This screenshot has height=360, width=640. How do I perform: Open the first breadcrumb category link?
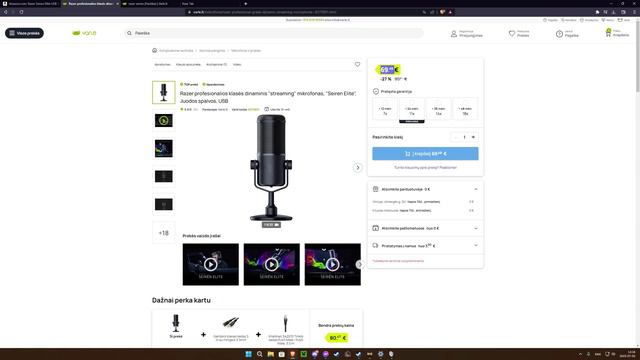(x=176, y=51)
